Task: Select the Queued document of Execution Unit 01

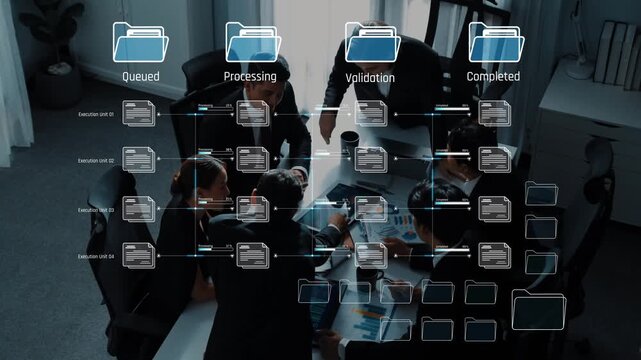Action: point(139,113)
